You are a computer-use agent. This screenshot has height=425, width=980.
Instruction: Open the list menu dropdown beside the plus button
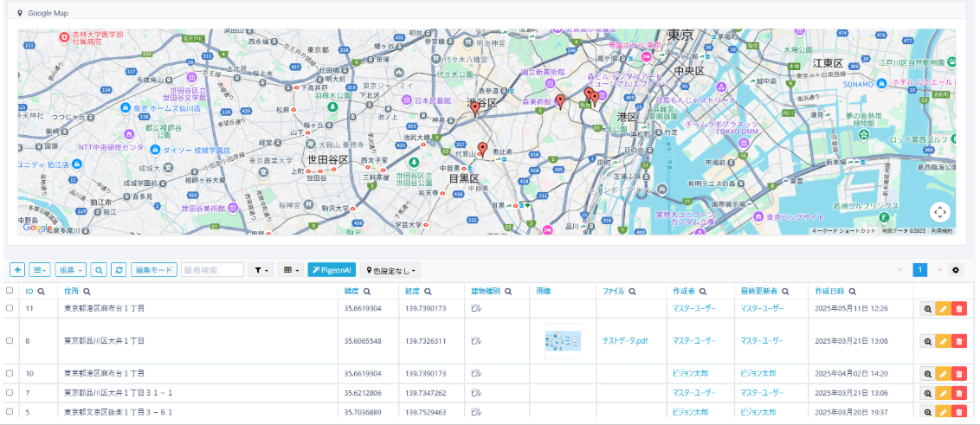pos(40,270)
